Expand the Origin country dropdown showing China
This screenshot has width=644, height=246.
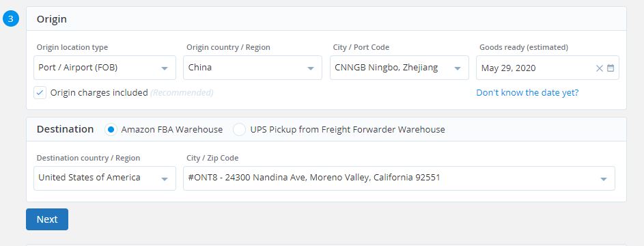pyautogui.click(x=253, y=68)
